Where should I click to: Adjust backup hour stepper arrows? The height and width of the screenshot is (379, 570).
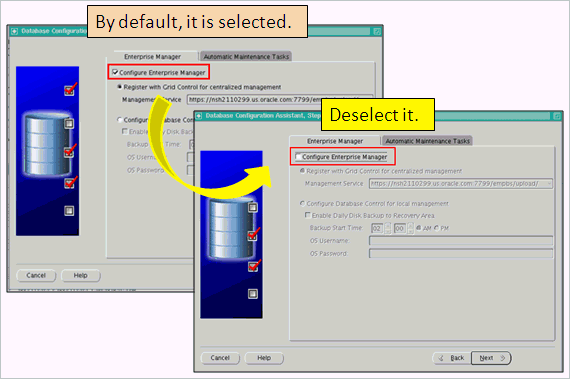[388, 228]
